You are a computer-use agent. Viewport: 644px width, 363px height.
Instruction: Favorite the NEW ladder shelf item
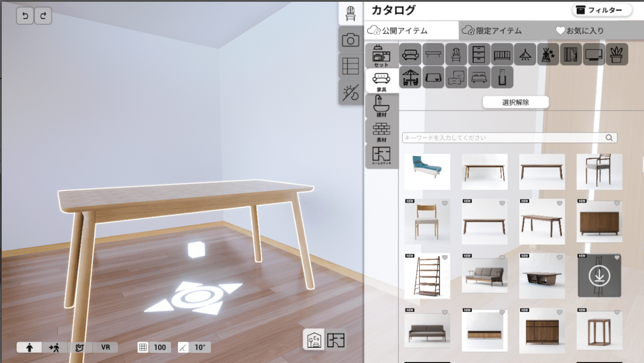pyautogui.click(x=445, y=258)
